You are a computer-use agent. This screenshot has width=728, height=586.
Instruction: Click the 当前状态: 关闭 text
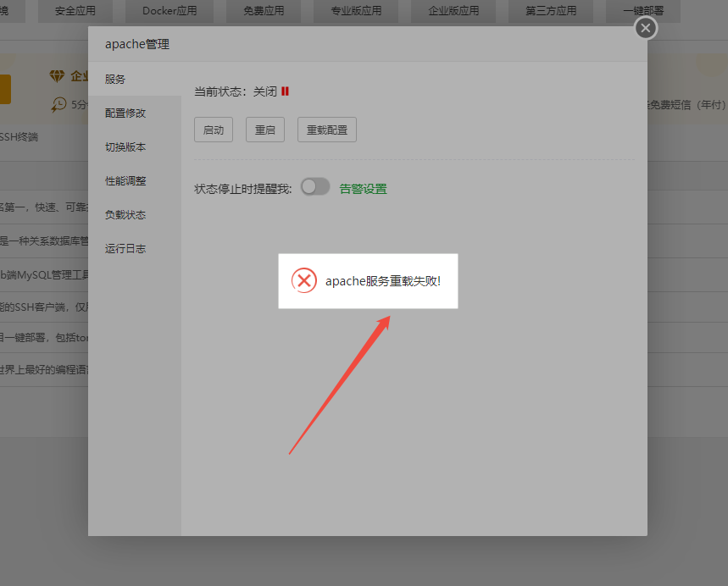236,91
